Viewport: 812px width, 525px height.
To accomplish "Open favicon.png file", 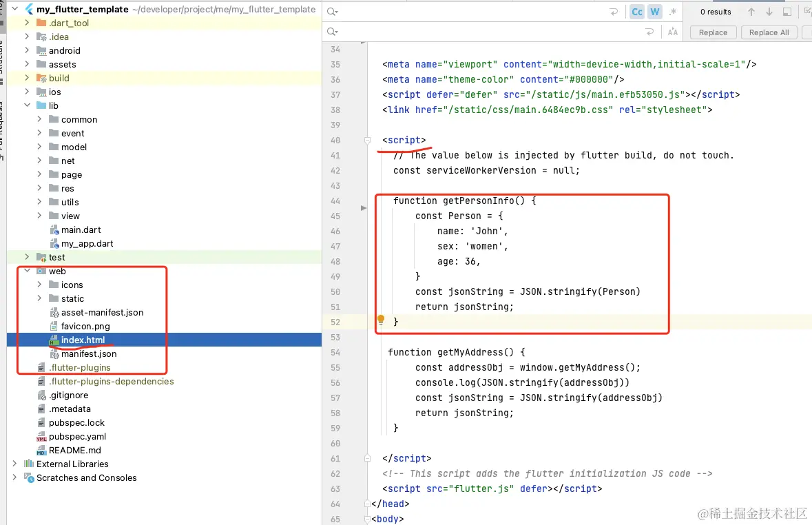I will coord(85,326).
